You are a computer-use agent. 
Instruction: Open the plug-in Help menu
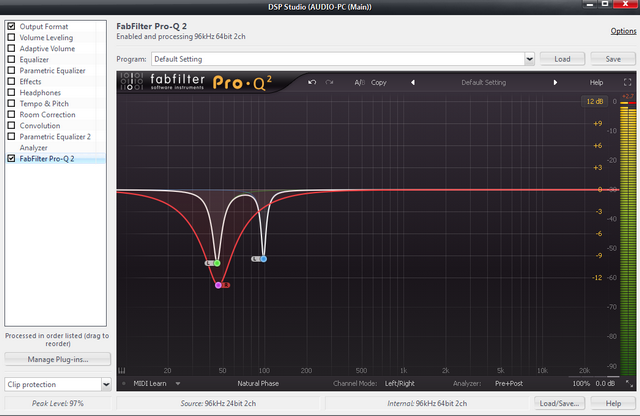tap(596, 82)
